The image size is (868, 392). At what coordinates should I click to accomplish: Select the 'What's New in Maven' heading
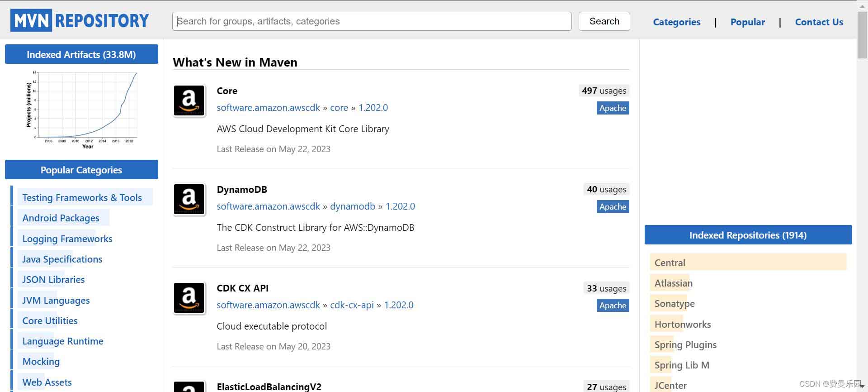(235, 62)
